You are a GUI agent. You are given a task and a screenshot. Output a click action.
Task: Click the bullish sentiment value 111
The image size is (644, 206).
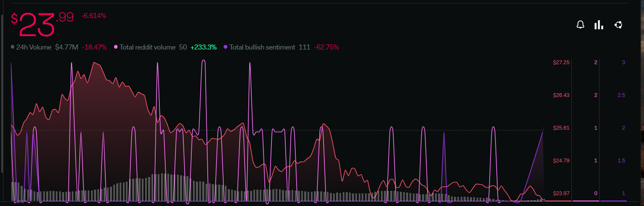click(304, 47)
